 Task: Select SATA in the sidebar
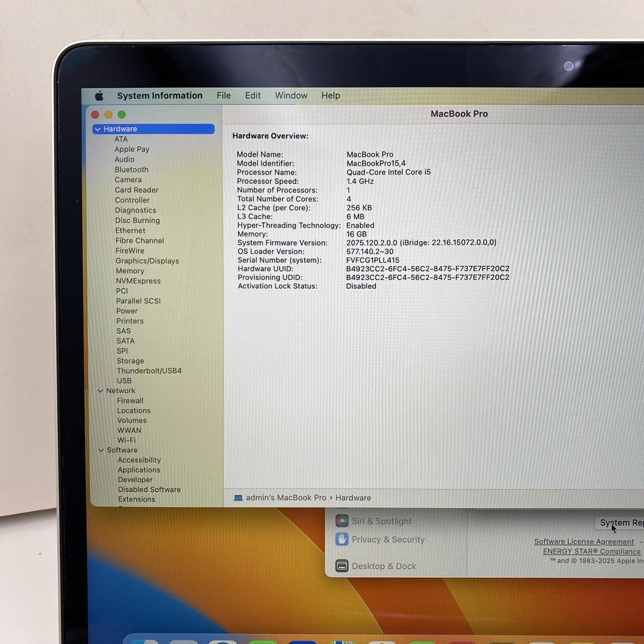[126, 341]
